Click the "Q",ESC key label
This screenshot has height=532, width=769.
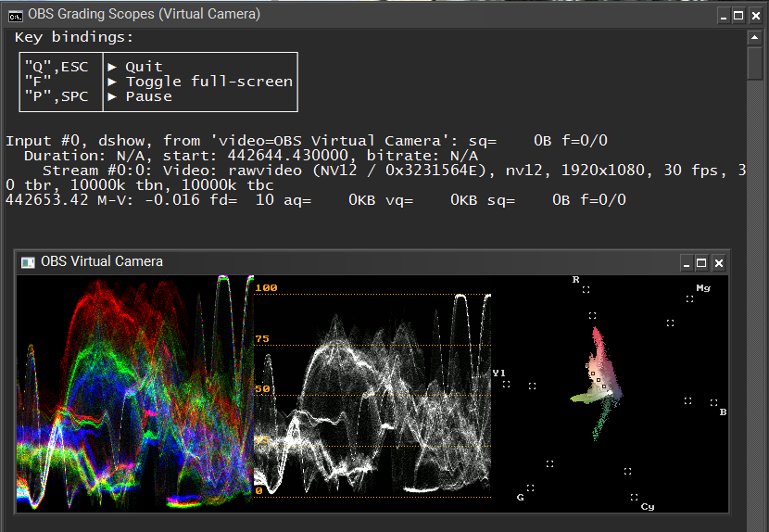point(57,67)
